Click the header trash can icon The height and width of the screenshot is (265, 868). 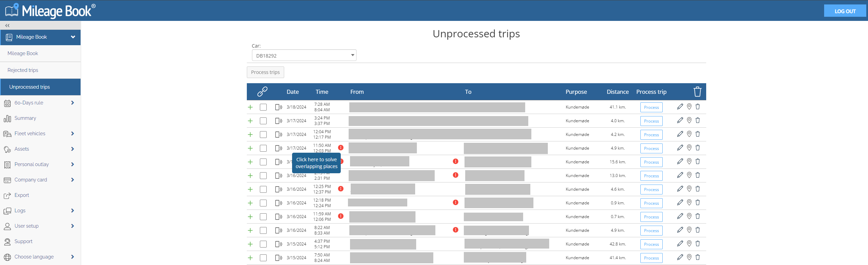point(698,92)
